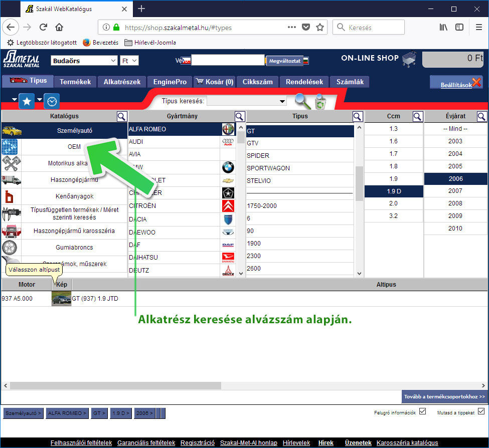Viewport: 489px width, 448px height.
Task: Switch to the Alkatrészek tab
Action: 122,82
